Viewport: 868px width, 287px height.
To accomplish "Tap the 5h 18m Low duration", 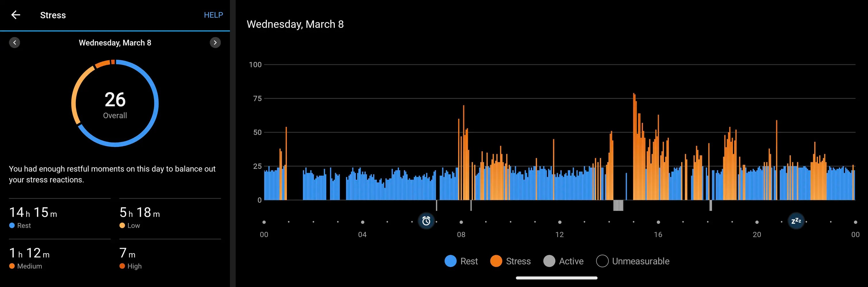I will 139,213.
